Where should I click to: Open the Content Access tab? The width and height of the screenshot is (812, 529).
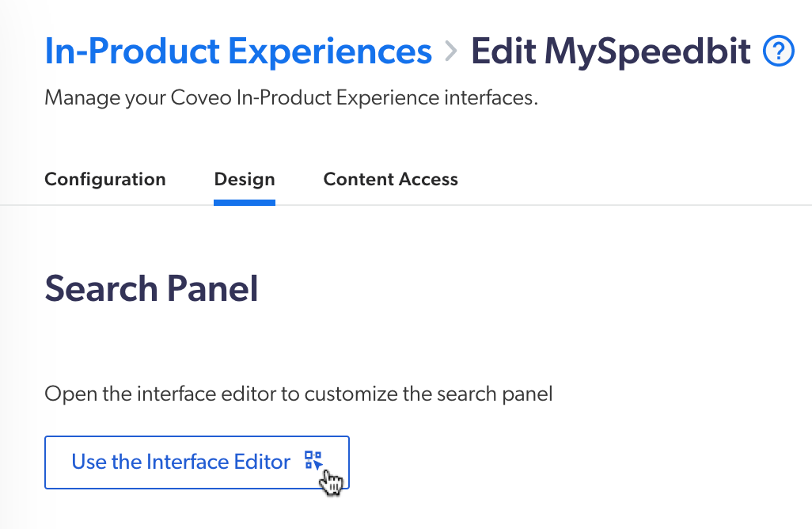[390, 179]
